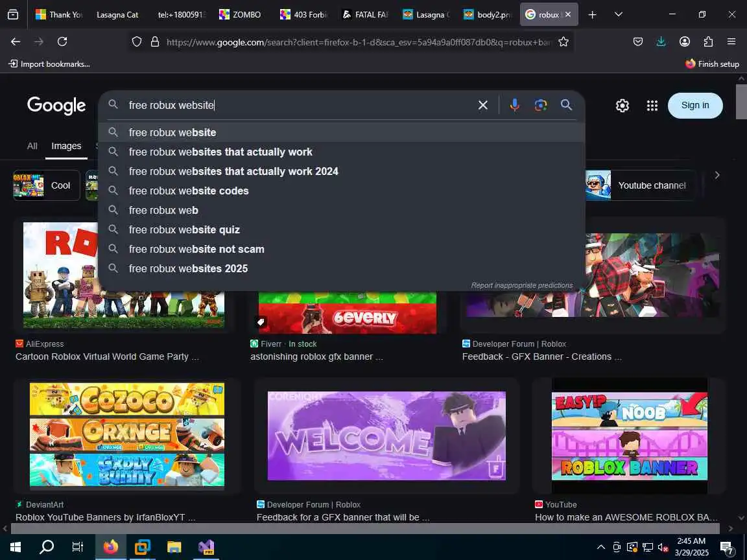Open 'astonishing roblox gfx banner' Fiverr result

(x=317, y=356)
